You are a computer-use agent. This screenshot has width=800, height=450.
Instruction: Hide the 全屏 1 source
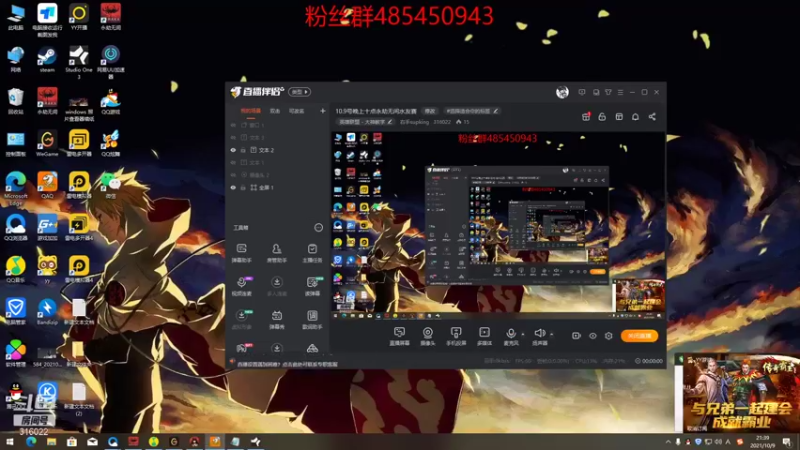(x=233, y=187)
